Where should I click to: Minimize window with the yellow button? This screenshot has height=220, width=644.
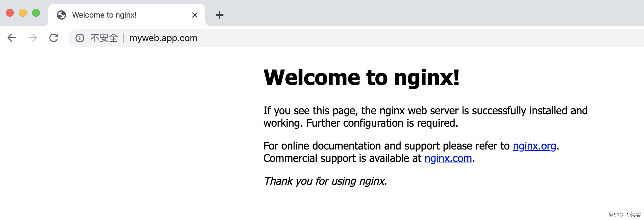click(x=23, y=13)
